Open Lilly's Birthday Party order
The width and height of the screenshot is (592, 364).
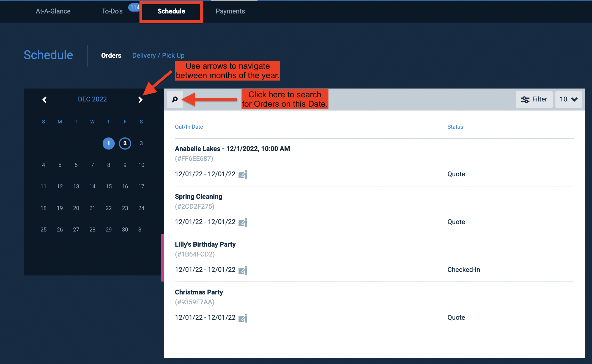[205, 244]
